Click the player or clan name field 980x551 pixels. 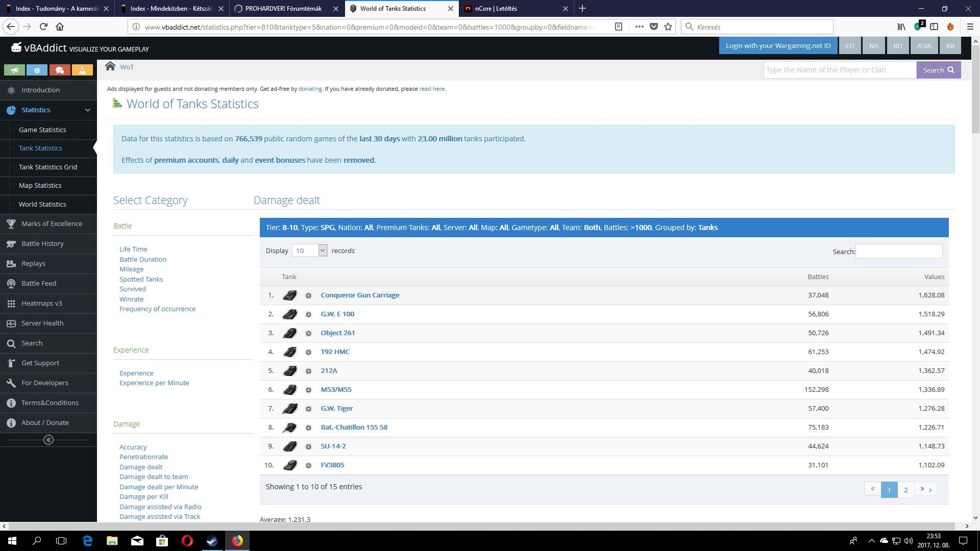[x=840, y=70]
